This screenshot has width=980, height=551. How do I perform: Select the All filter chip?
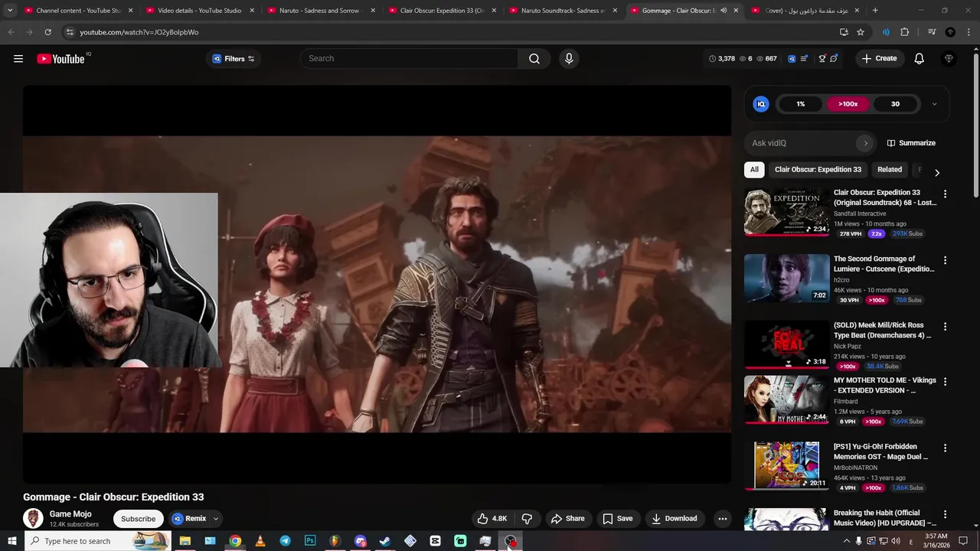(754, 169)
